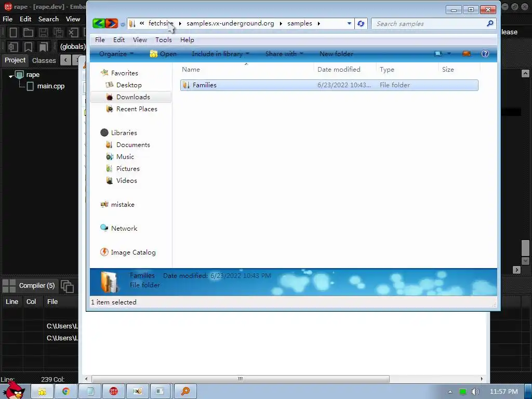Open Explorer help question-mark icon

coord(485,54)
